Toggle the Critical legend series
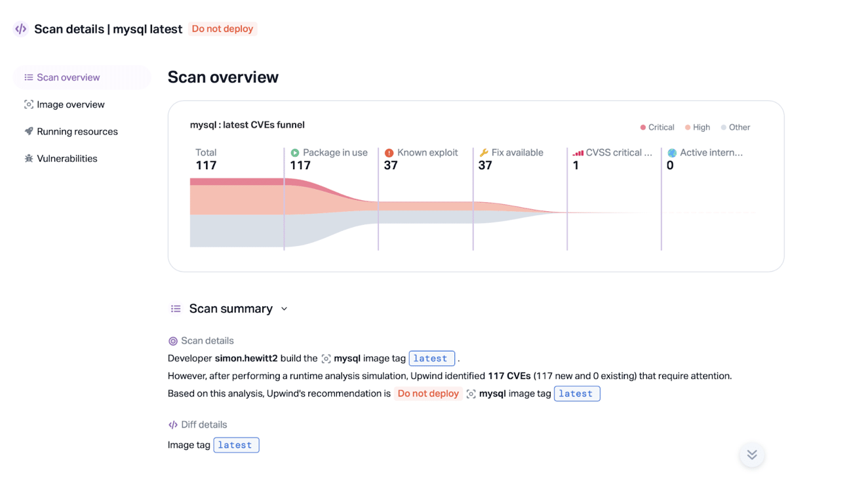The width and height of the screenshot is (868, 488). point(657,127)
